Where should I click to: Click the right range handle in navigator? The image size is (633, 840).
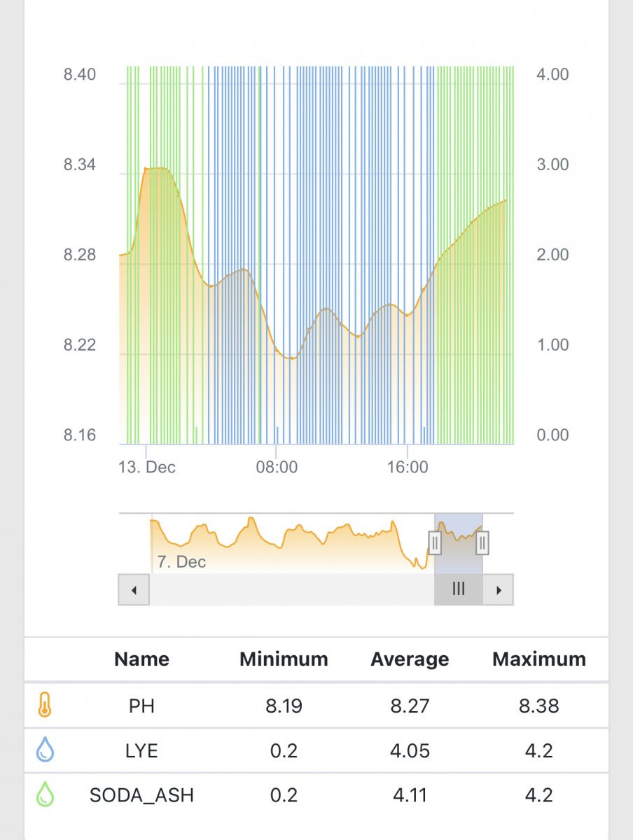(x=482, y=542)
